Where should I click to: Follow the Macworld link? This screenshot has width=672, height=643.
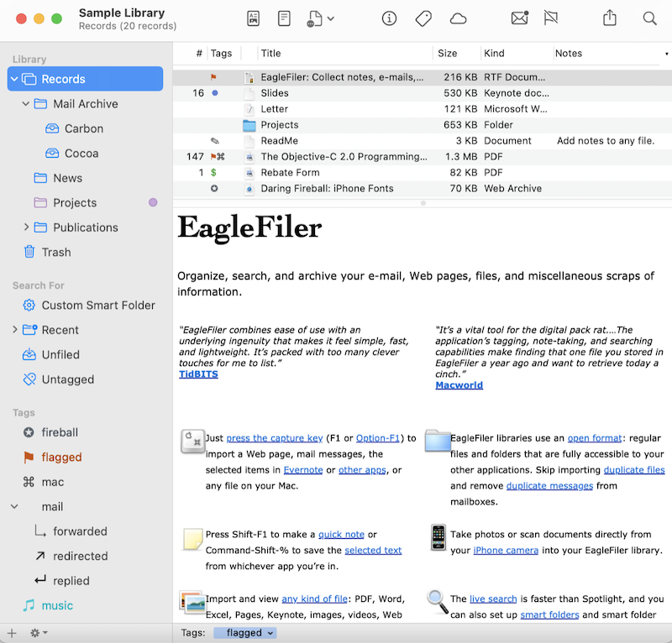pos(458,384)
